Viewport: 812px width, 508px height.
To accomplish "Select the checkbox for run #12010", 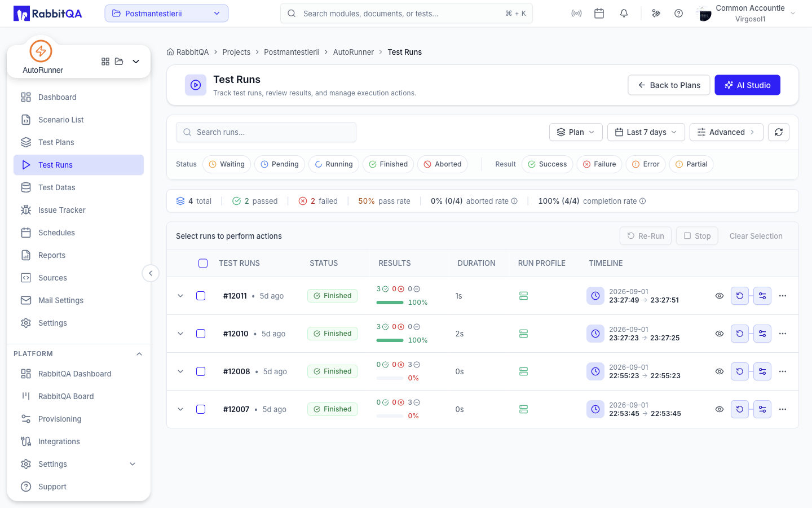I will pyautogui.click(x=201, y=334).
